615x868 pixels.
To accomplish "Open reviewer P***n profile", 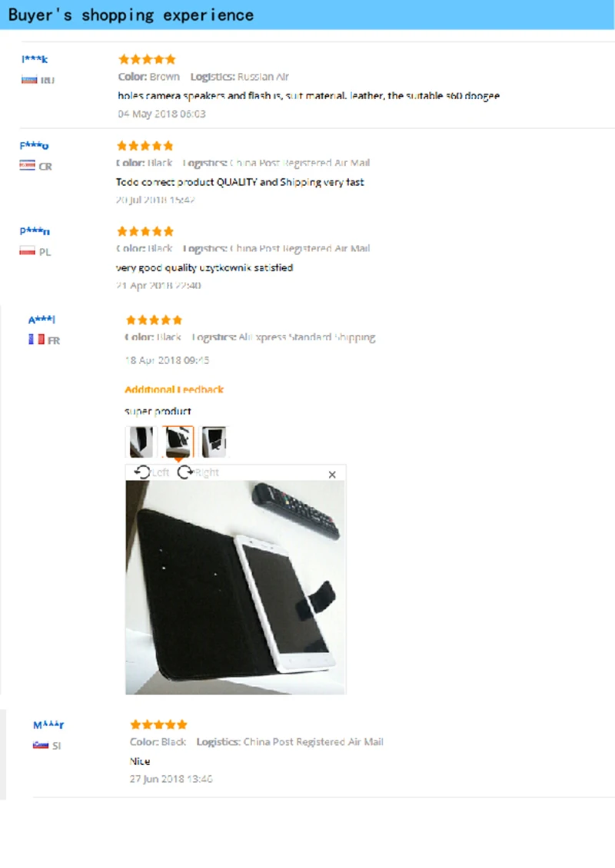I will pos(35,231).
